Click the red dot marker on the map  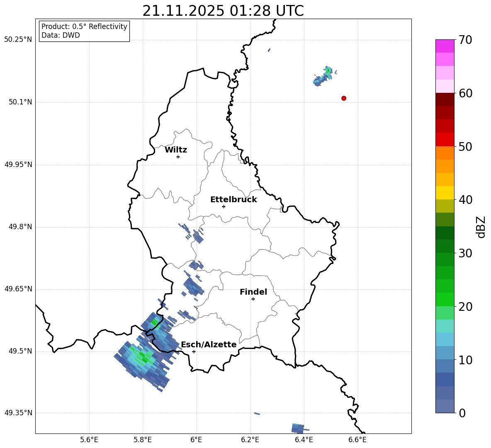point(343,98)
